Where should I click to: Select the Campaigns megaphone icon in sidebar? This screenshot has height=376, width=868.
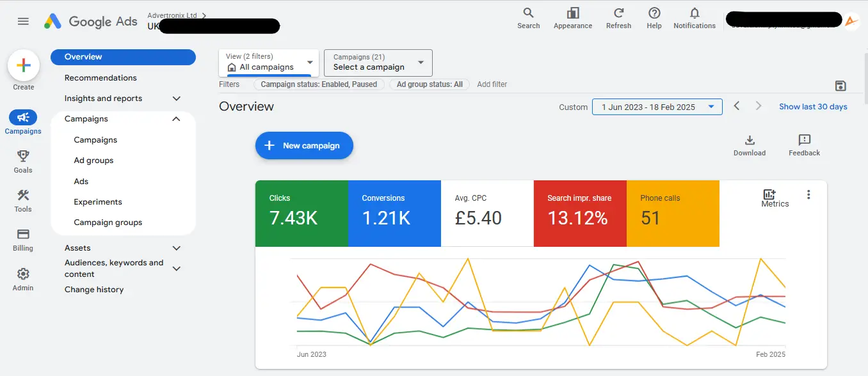[23, 118]
